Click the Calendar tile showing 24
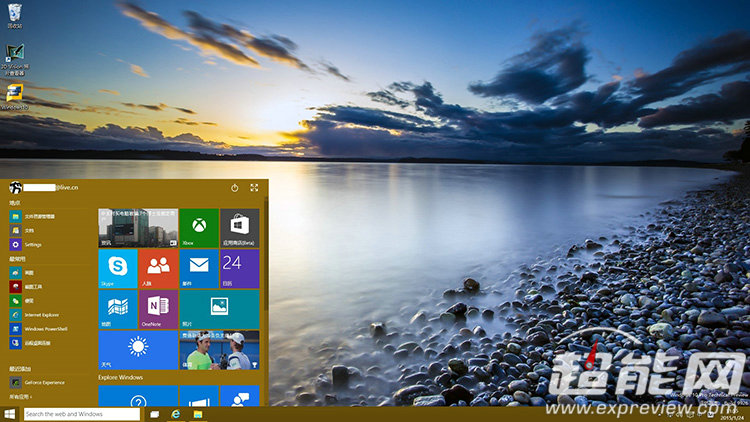 click(x=239, y=269)
